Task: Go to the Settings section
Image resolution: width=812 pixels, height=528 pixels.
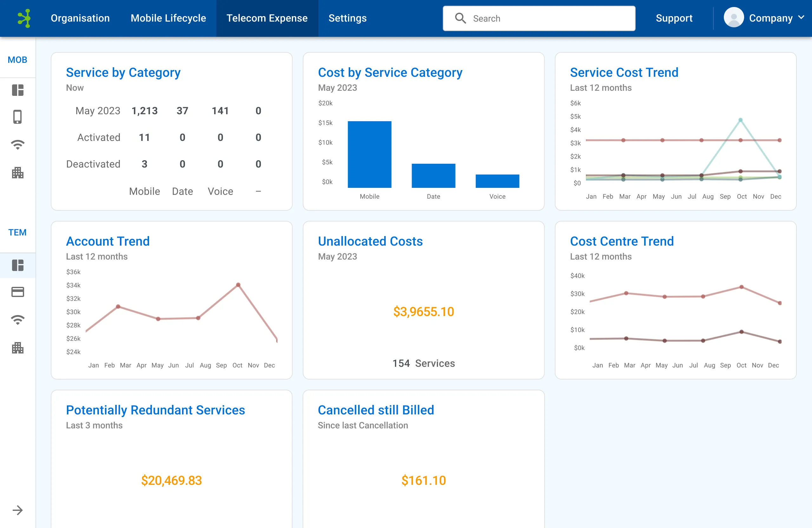Action: pyautogui.click(x=347, y=18)
